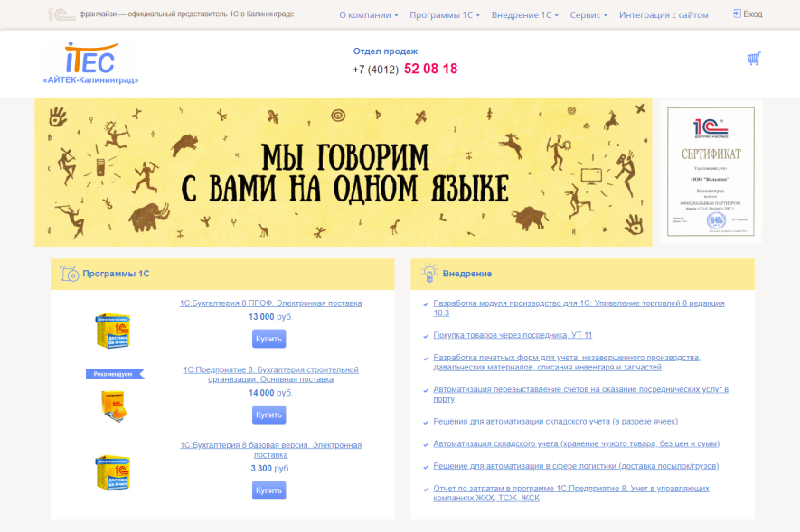Open Автоматизация складского учета (хранение чужого товара)

tap(576, 443)
